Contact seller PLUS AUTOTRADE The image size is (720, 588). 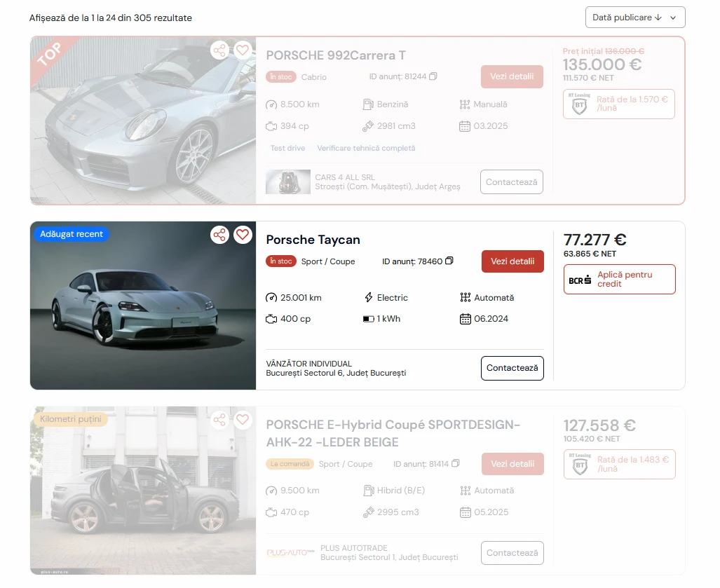(512, 553)
